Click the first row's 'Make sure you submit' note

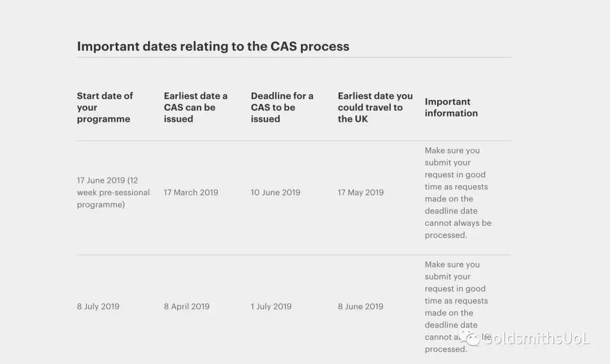(x=458, y=193)
